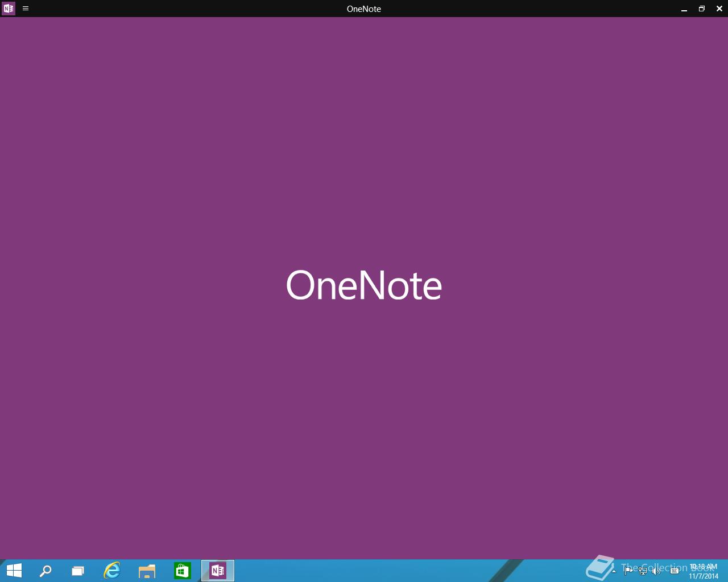Click the OneNote icon in the title bar
Viewport: 728px width, 582px height.
tap(9, 9)
